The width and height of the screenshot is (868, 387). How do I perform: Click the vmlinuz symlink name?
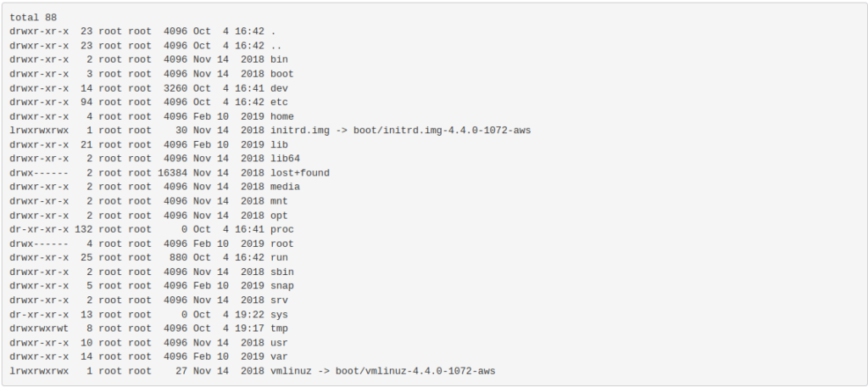[x=291, y=372]
